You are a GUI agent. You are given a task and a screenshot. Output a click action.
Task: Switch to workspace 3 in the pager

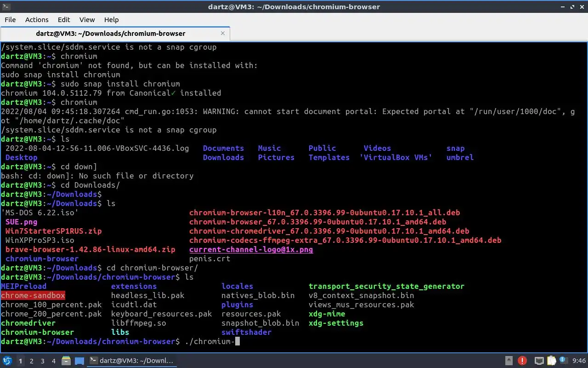43,361
